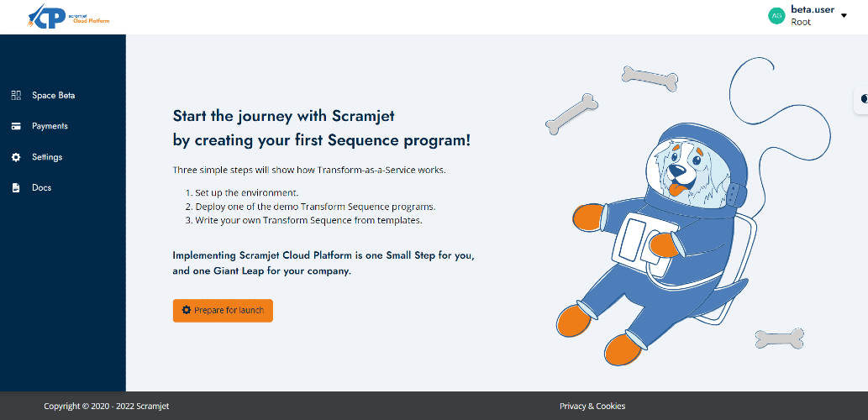Image resolution: width=868 pixels, height=420 pixels.
Task: Click the Root role label under beta.user
Action: (x=801, y=22)
